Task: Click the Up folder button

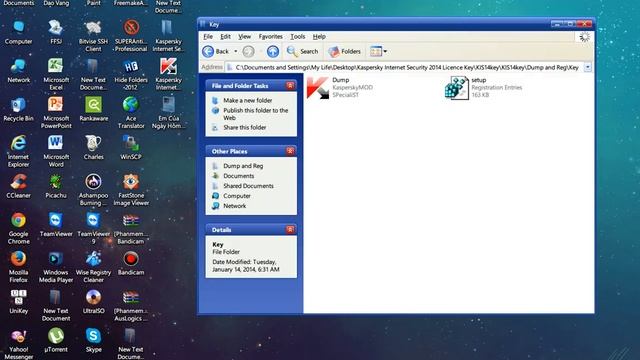Action: click(x=273, y=51)
